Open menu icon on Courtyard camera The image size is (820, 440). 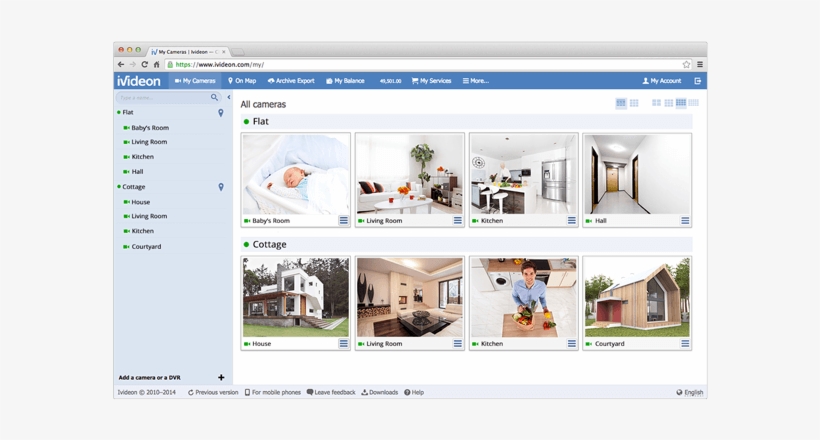pos(685,344)
